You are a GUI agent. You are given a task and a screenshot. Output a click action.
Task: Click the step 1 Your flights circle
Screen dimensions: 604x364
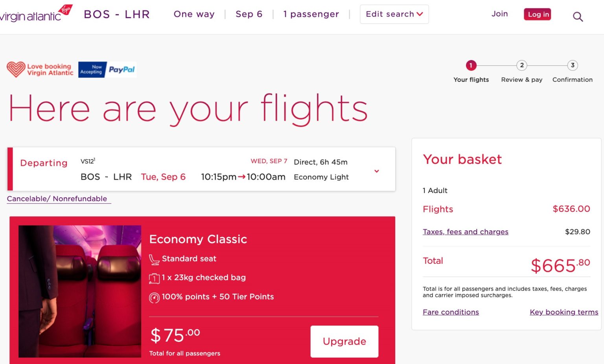pyautogui.click(x=471, y=65)
